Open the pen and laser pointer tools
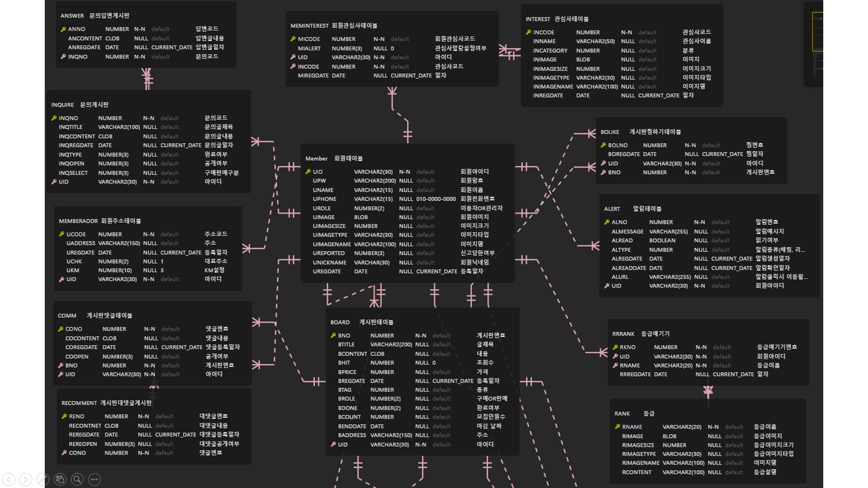The width and height of the screenshot is (868, 488). pos(43,479)
